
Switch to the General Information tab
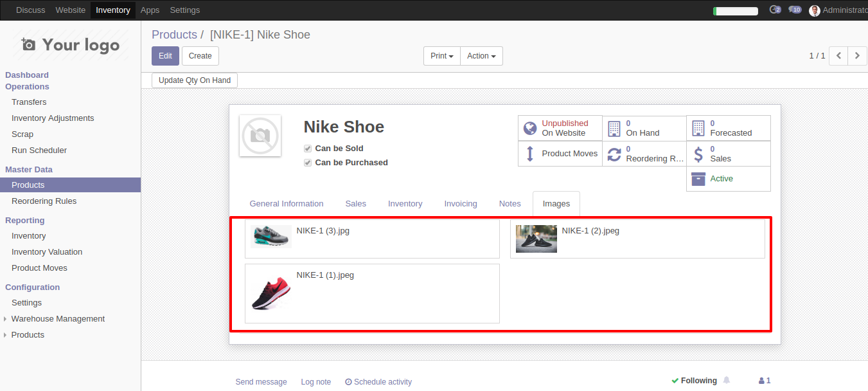click(x=287, y=204)
